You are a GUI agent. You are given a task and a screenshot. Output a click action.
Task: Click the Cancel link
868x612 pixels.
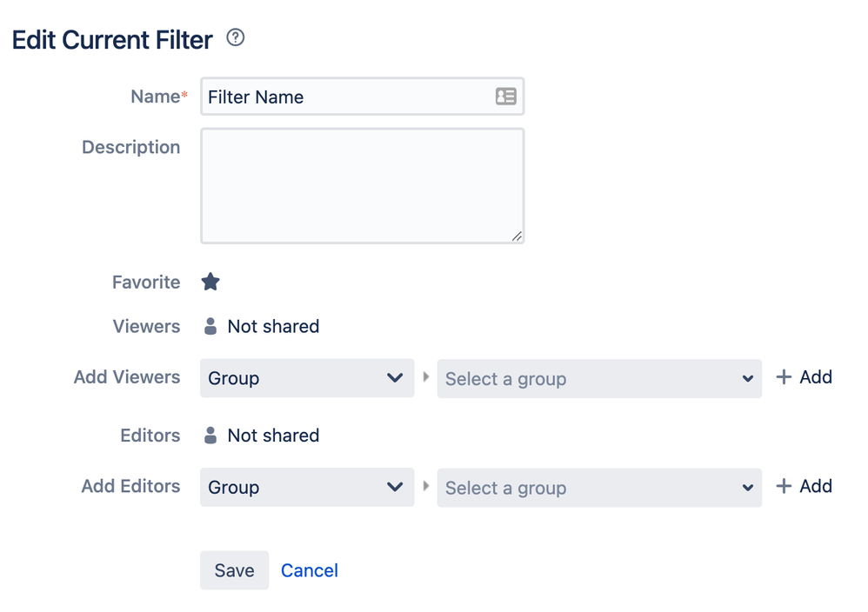[310, 570]
